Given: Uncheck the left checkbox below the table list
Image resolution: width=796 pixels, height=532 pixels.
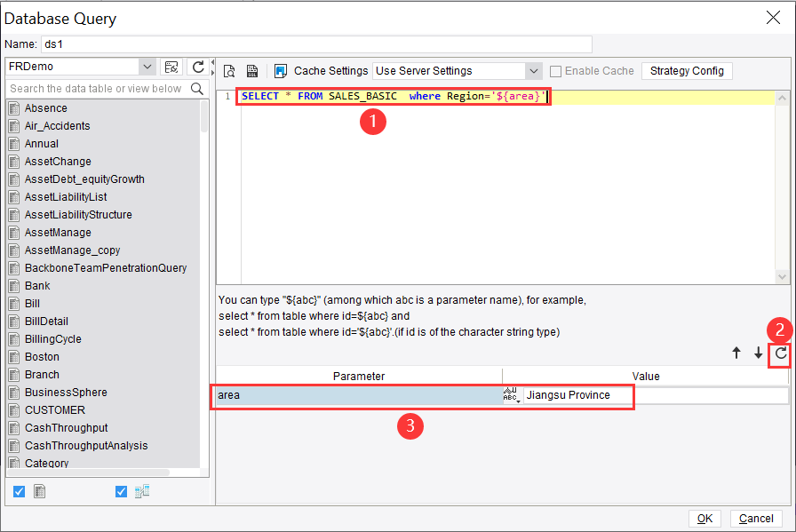Looking at the screenshot, I should (19, 490).
